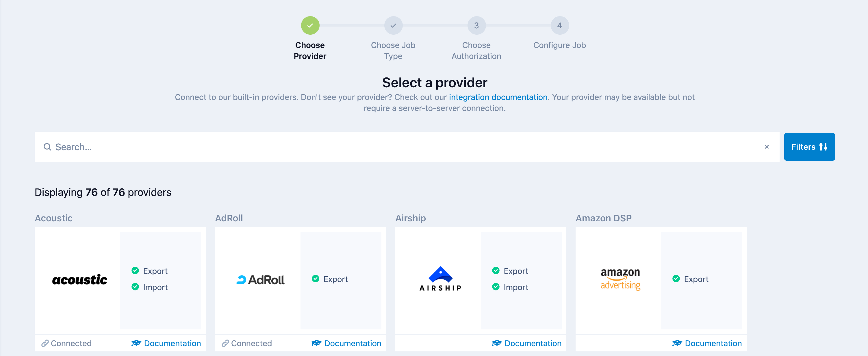Pick the Amazon advertising logo
The height and width of the screenshot is (356, 868).
click(x=620, y=279)
